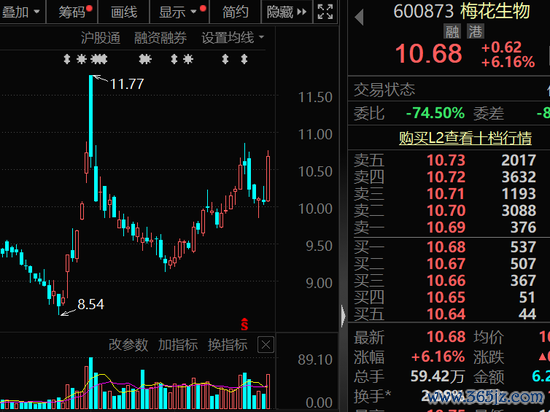Switch to the 融资融券 tab
This screenshot has height=412, width=550.
click(160, 38)
